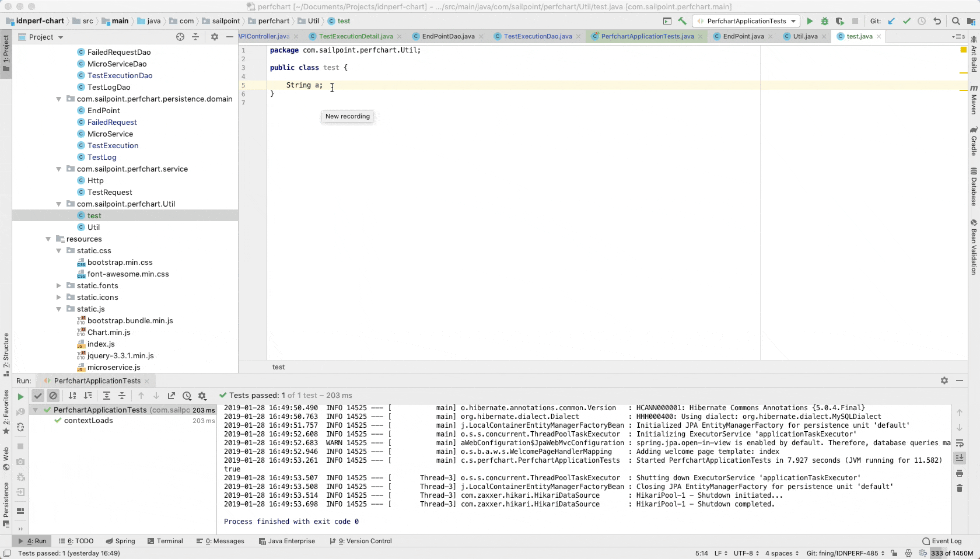Viewport: 980px width, 559px height.
Task: Start debugging with the bug icon
Action: coord(825,21)
